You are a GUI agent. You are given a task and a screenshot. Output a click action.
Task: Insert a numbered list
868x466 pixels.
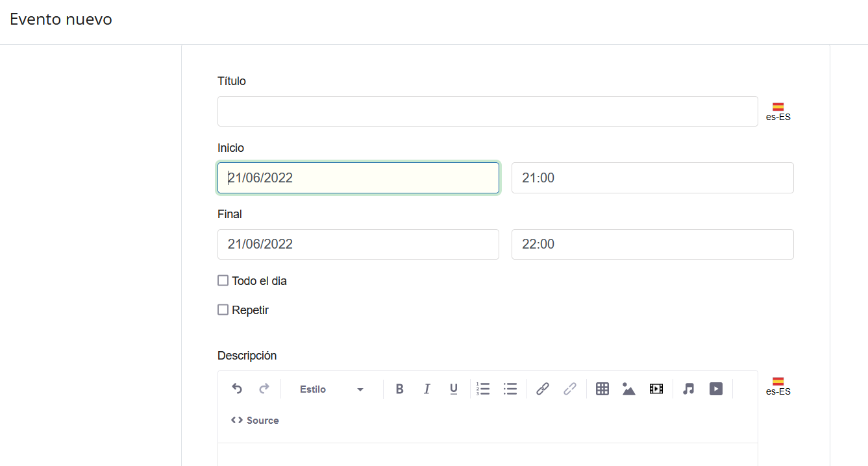click(483, 389)
